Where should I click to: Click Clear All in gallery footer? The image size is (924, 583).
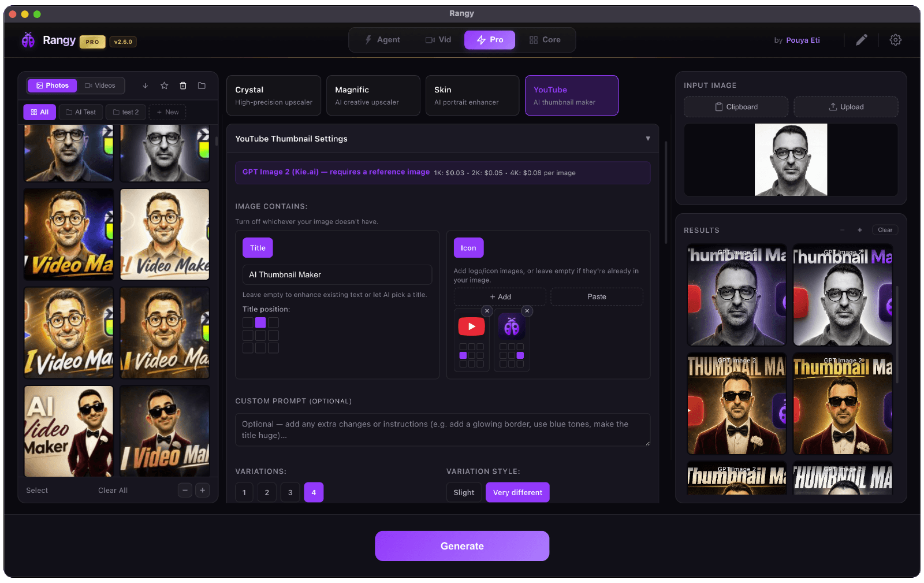point(113,490)
